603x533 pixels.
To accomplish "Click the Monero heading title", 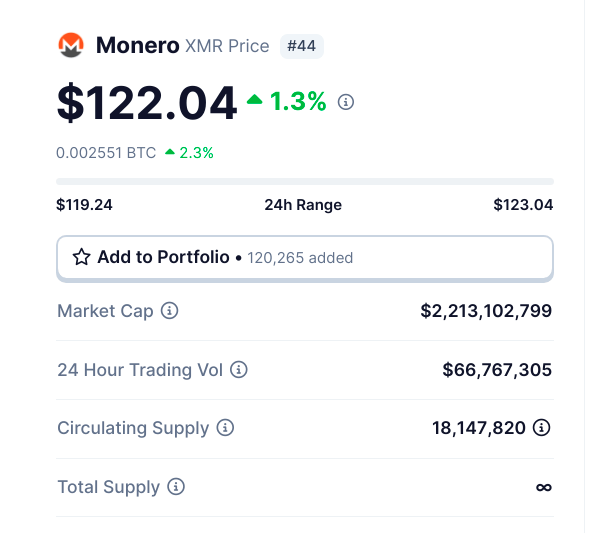I will click(138, 45).
